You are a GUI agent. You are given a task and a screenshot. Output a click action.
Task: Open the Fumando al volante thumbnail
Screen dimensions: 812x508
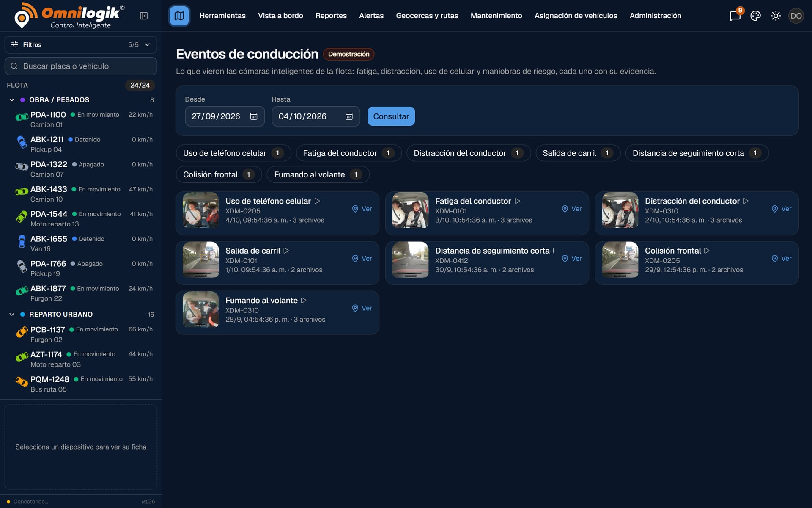click(200, 309)
